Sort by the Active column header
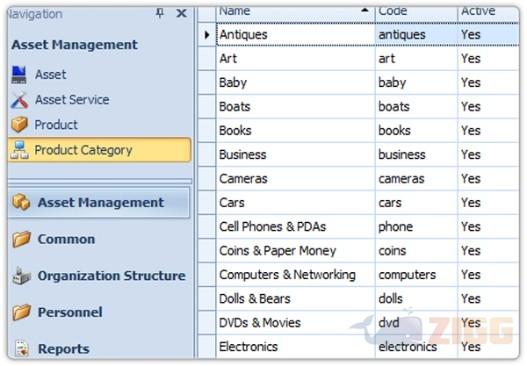 488,12
